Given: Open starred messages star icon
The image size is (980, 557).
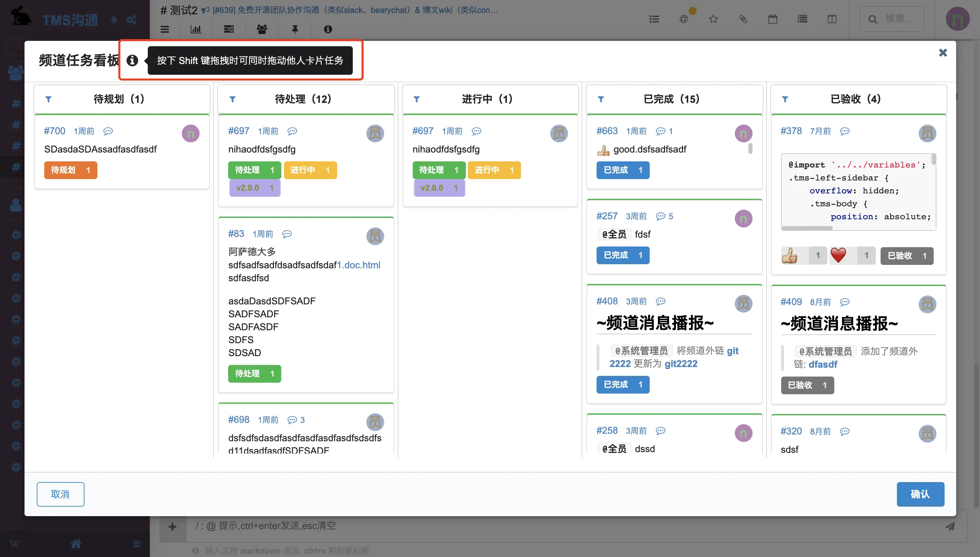Looking at the screenshot, I should pyautogui.click(x=713, y=19).
